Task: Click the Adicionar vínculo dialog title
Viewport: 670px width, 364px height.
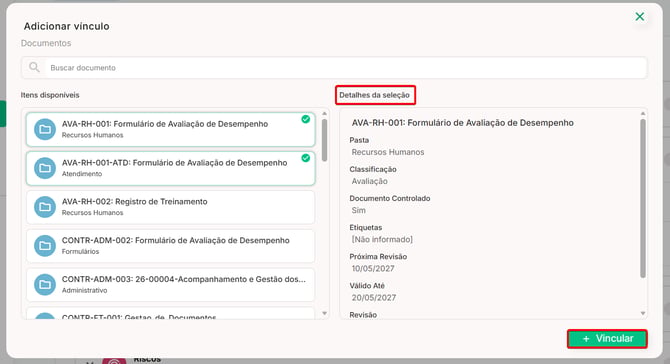Action: coord(67,26)
